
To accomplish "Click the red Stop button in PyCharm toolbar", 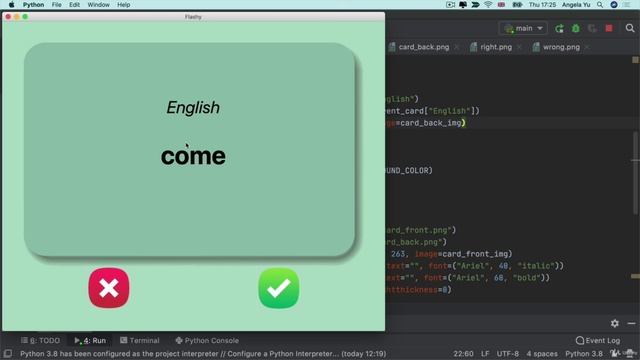I will pos(609,28).
